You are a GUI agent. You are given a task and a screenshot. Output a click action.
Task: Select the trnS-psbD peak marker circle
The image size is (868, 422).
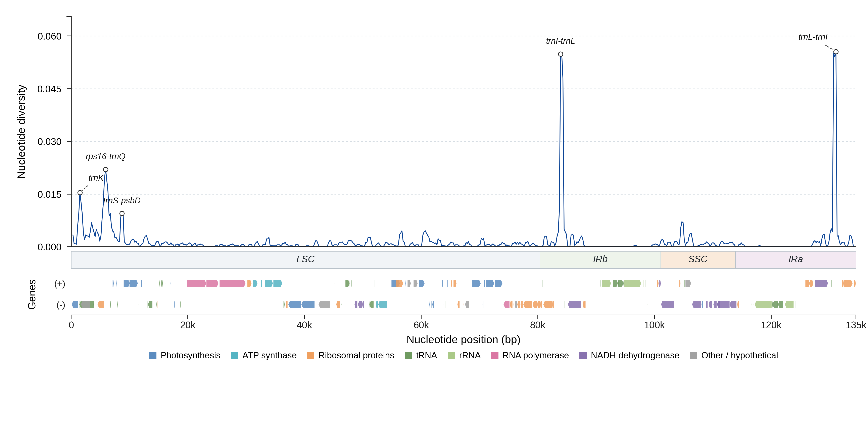pos(122,214)
